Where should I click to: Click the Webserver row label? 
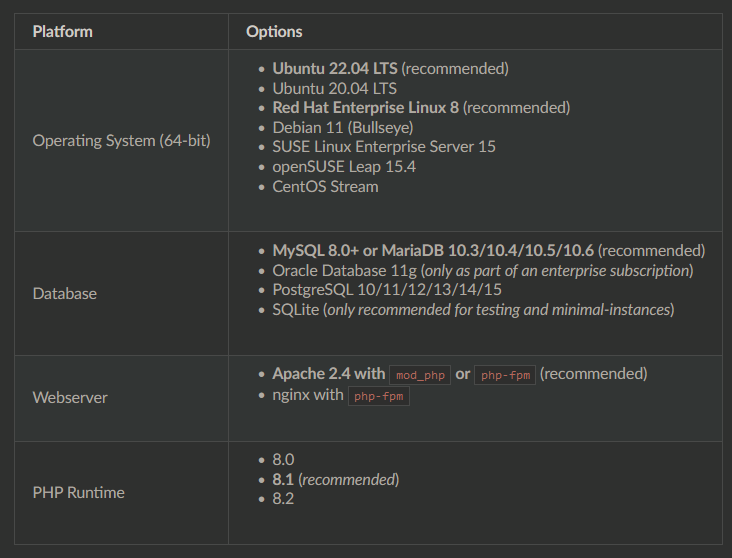click(70, 398)
